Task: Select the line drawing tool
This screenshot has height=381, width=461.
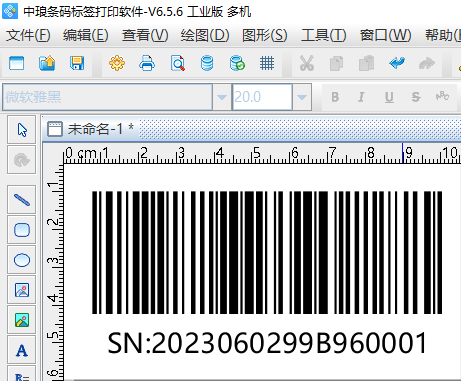Action: (x=22, y=200)
